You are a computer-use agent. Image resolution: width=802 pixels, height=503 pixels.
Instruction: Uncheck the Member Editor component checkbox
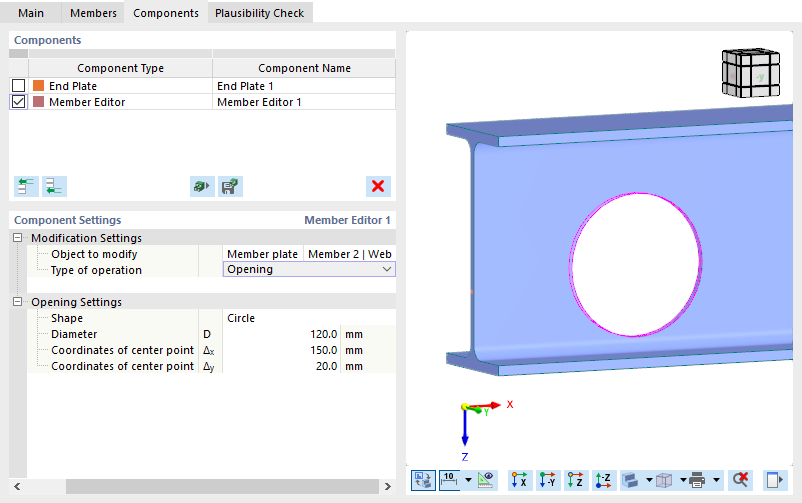pos(18,102)
